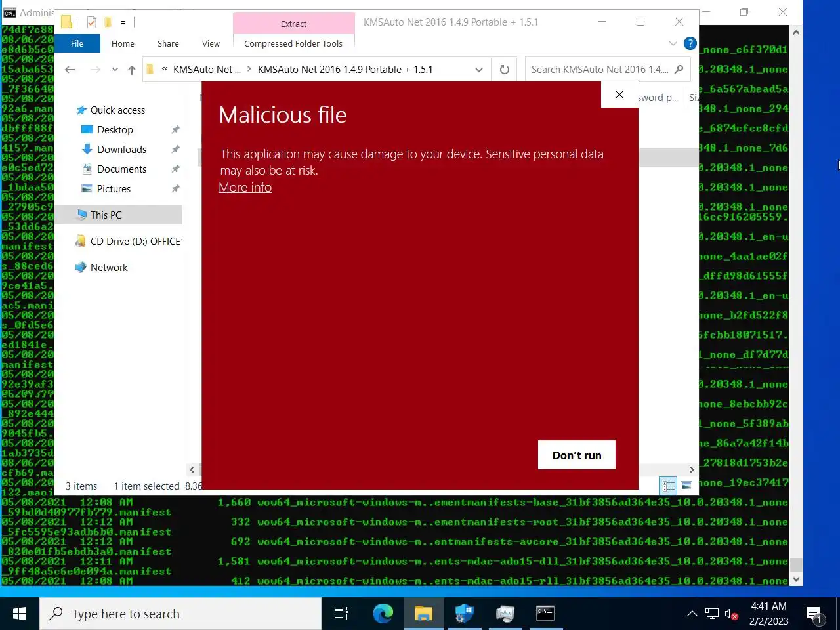Go forward with the Forward arrow
The image size is (840, 630).
point(96,70)
